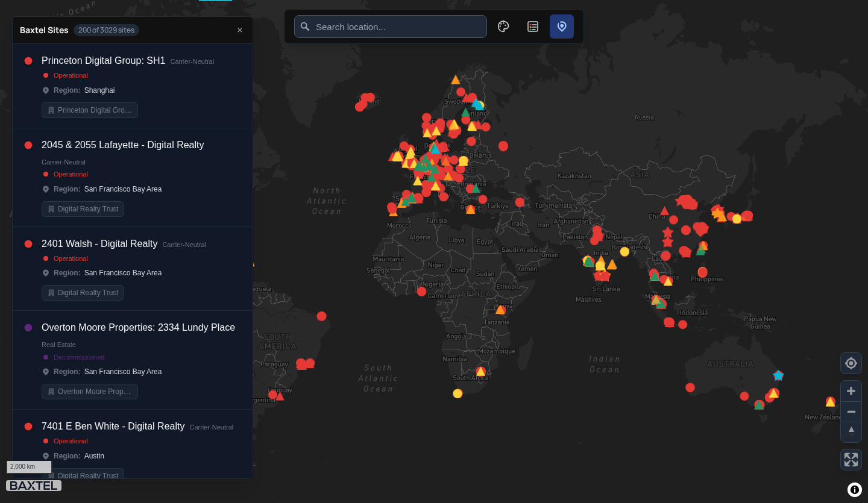Click the 'Real Estate' type label

[58, 345]
